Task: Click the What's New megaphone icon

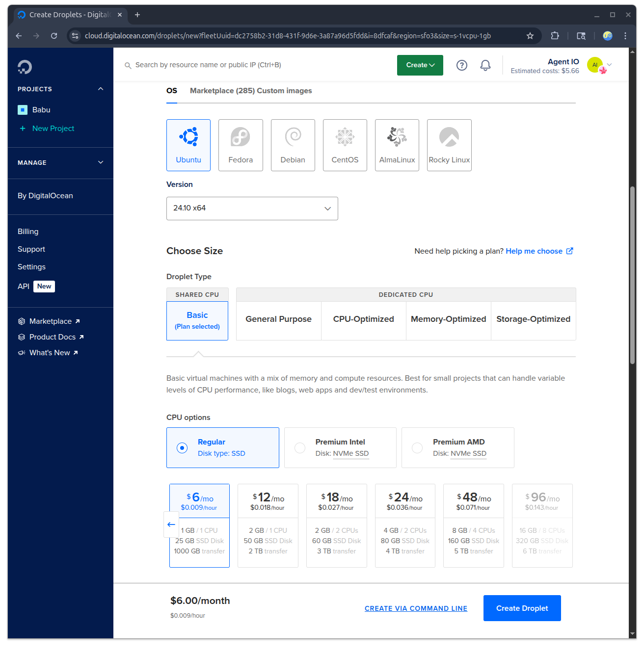Action: click(x=22, y=353)
